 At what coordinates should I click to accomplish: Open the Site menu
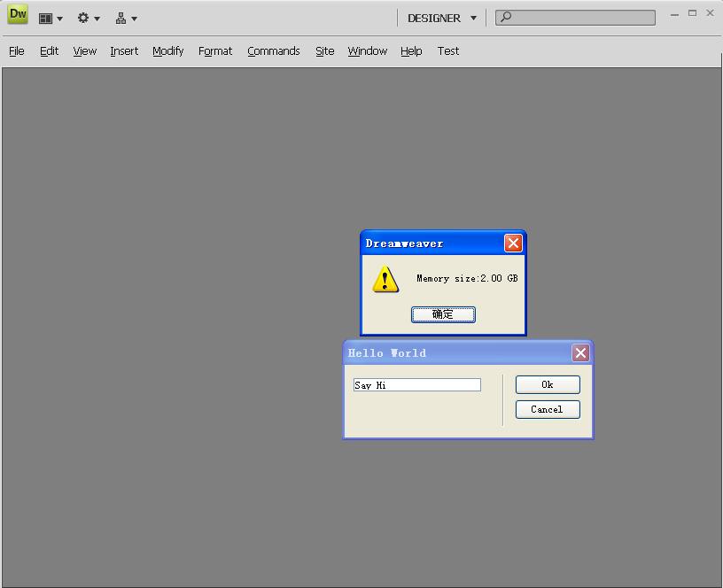(324, 51)
